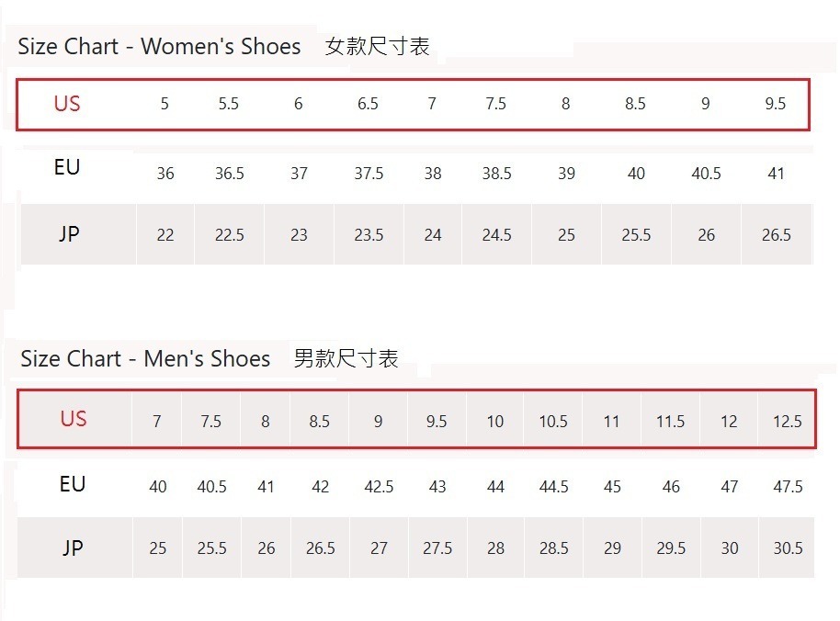Select women's JP size 22.5 cell
The height and width of the screenshot is (621, 840).
(229, 235)
